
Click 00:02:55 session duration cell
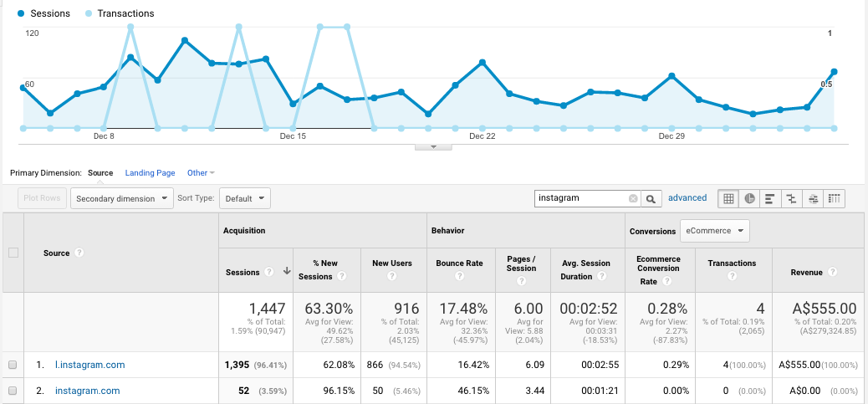click(x=600, y=365)
